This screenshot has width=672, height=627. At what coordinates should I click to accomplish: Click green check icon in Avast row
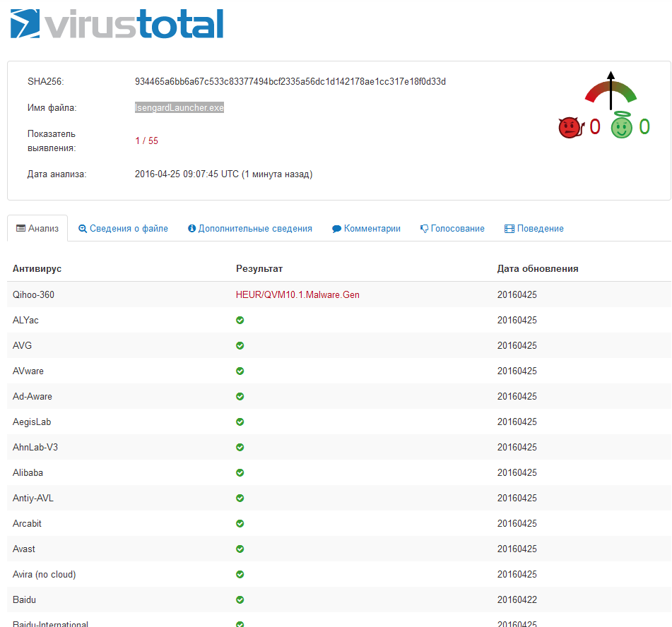tap(240, 549)
